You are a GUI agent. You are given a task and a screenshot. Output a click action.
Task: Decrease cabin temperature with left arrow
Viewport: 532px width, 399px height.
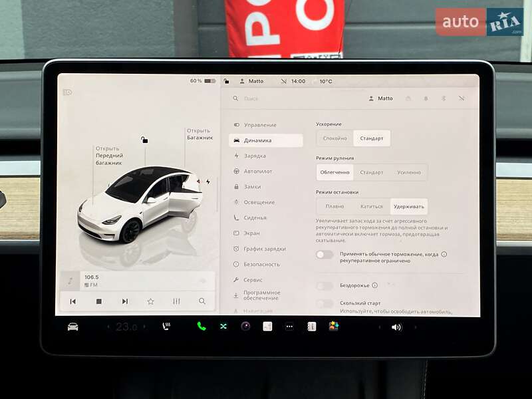coord(108,327)
